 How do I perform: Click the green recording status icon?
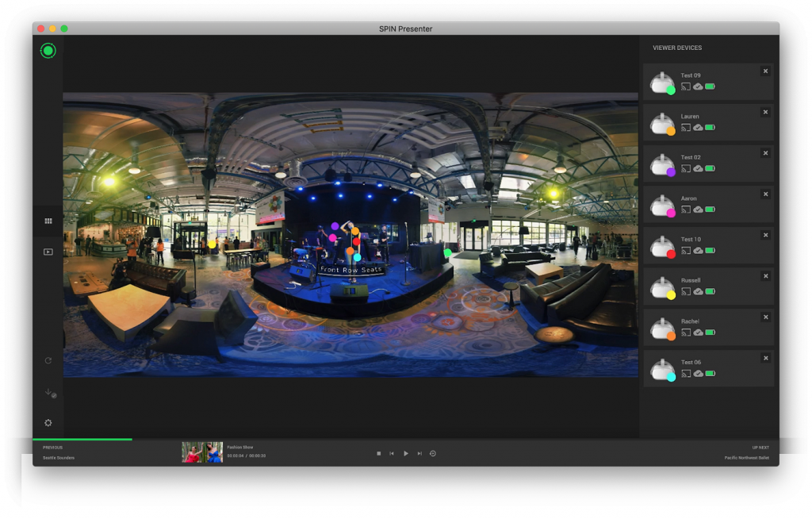[x=48, y=49]
